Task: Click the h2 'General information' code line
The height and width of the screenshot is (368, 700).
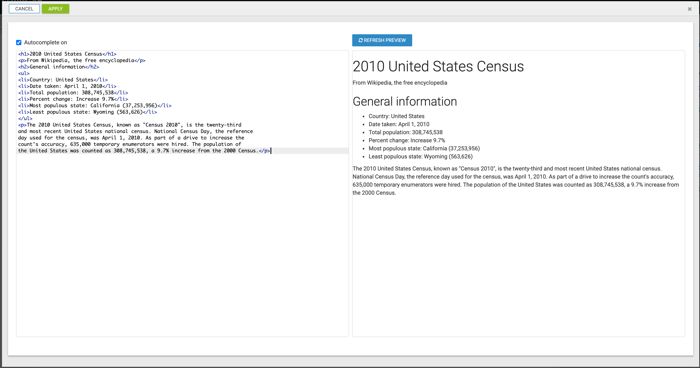Action: (x=59, y=67)
